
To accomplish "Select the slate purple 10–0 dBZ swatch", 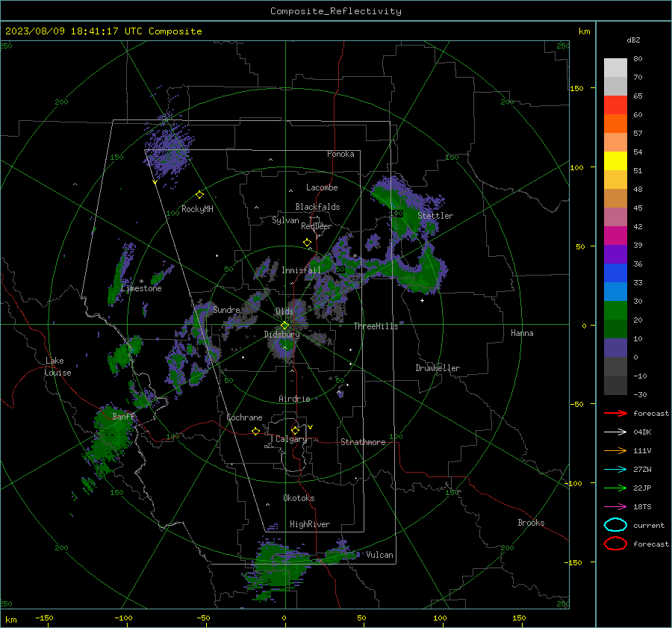I will (x=615, y=348).
